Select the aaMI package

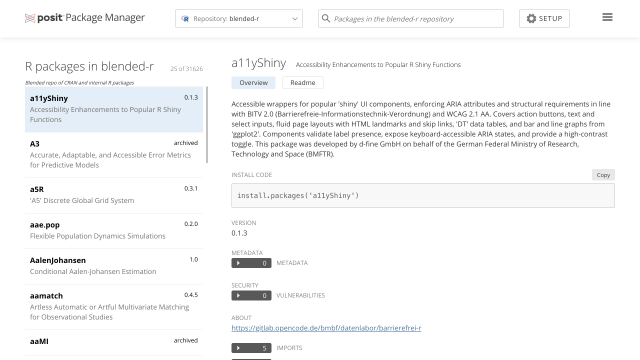click(x=114, y=342)
